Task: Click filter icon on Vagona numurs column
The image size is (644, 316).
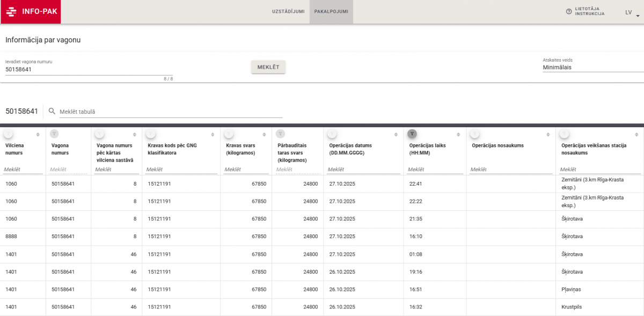Action: [x=54, y=134]
